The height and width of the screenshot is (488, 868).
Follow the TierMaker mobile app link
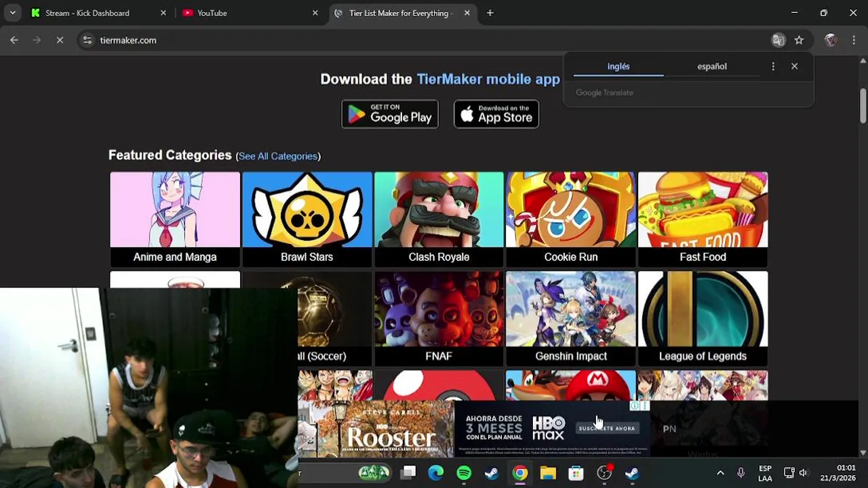[x=488, y=79]
